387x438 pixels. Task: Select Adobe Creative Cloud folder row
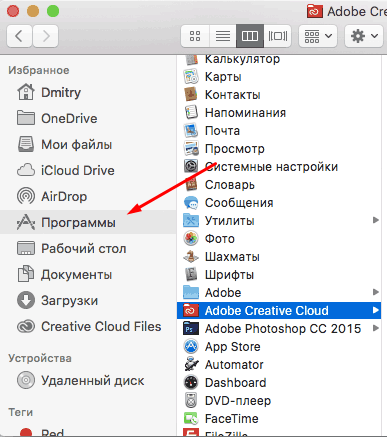(x=279, y=311)
